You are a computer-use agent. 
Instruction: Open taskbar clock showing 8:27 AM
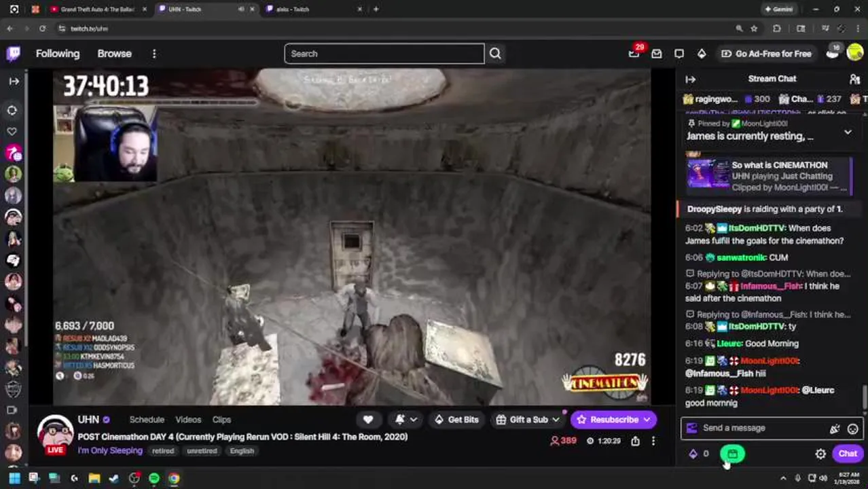click(846, 478)
